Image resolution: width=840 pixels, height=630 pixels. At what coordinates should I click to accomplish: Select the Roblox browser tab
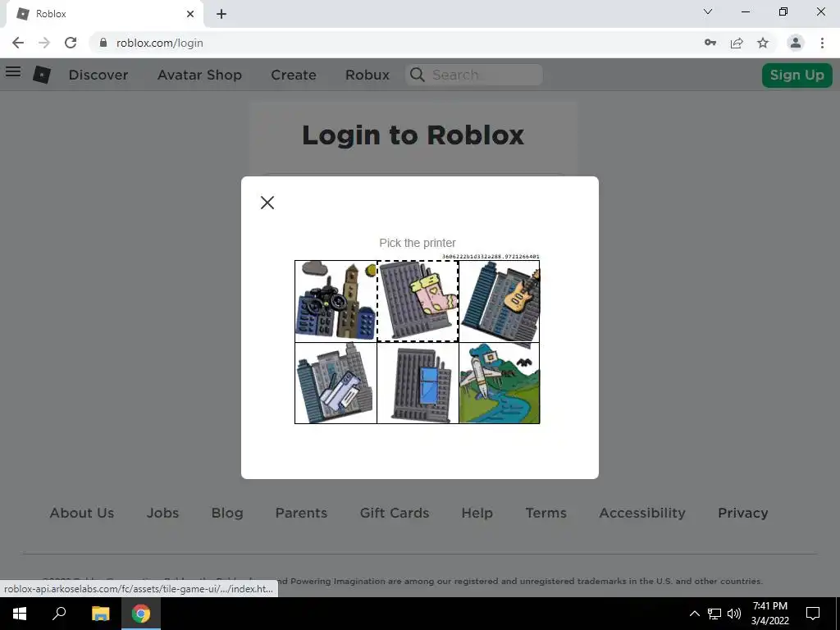click(104, 14)
